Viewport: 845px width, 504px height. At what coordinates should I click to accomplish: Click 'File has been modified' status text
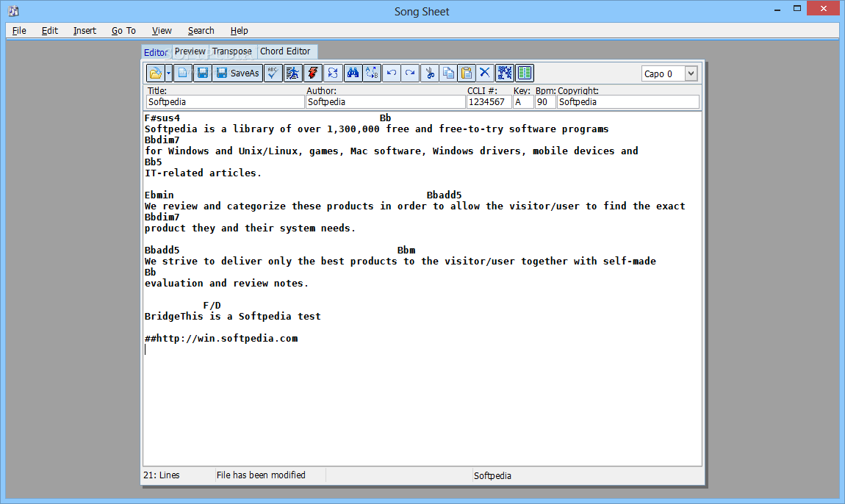click(x=261, y=475)
